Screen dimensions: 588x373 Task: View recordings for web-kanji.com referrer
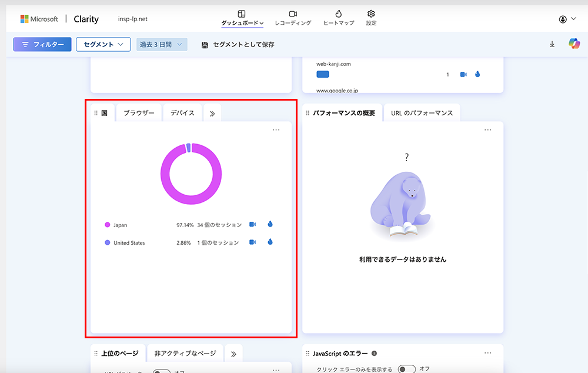[463, 74]
